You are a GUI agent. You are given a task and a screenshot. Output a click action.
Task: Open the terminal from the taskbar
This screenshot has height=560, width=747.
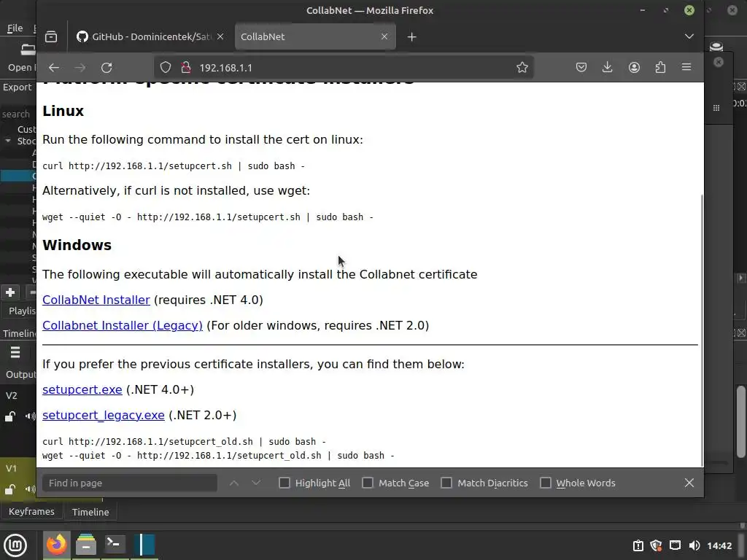115,544
